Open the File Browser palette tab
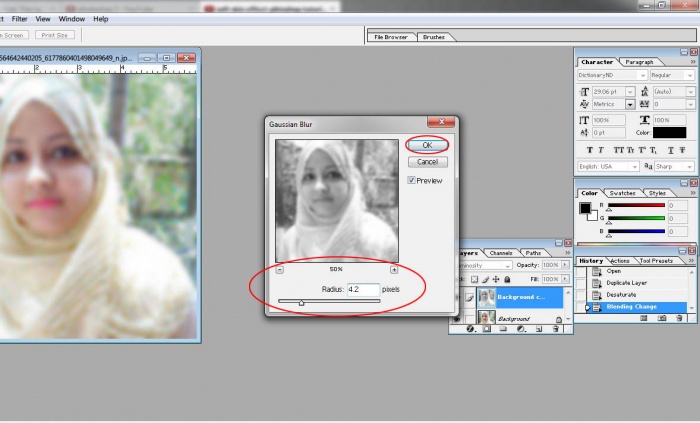 tap(391, 37)
